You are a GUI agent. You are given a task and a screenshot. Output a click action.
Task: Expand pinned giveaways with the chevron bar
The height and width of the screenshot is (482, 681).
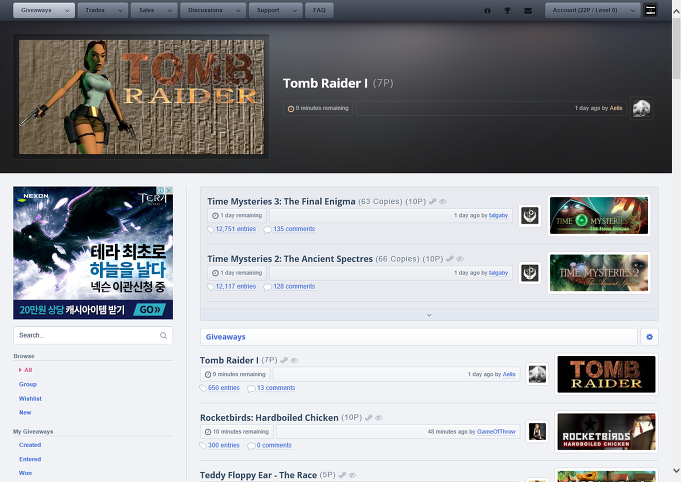[x=429, y=315]
